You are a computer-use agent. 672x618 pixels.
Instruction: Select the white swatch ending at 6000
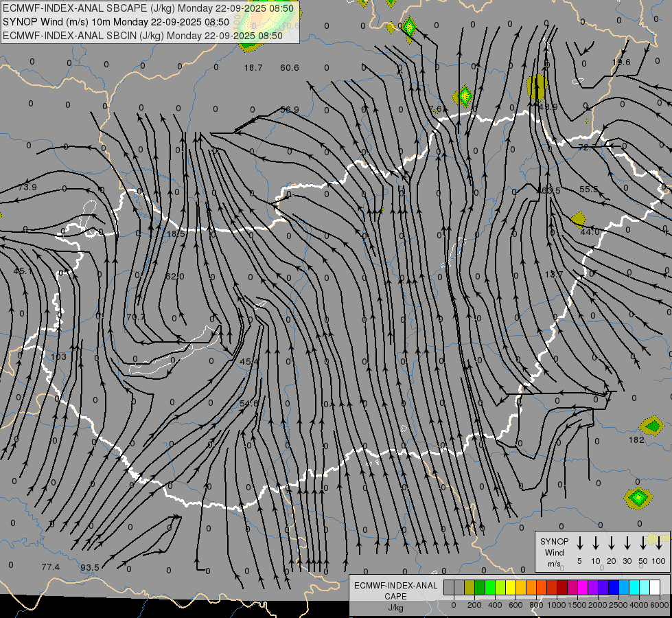point(654,588)
